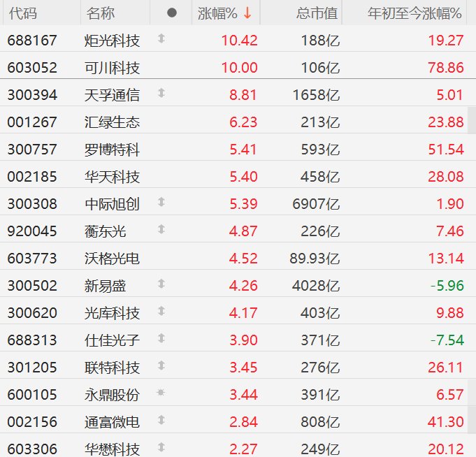Select stock name 沃格光电
The width and height of the screenshot is (476, 457).
coord(112,259)
